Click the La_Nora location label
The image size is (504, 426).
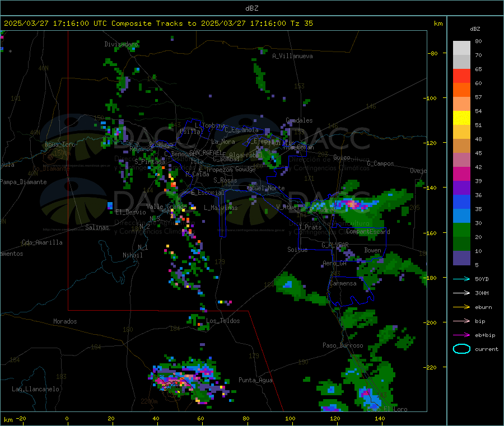(223, 142)
